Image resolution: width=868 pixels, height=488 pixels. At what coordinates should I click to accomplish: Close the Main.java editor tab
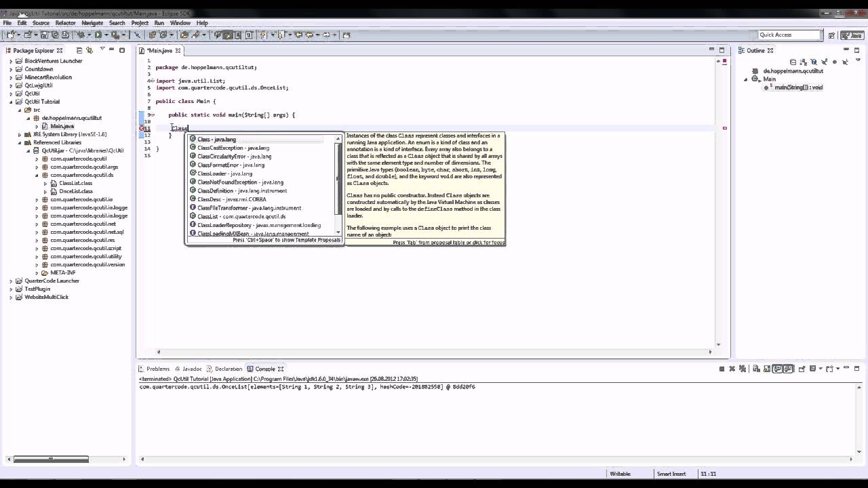[x=178, y=50]
